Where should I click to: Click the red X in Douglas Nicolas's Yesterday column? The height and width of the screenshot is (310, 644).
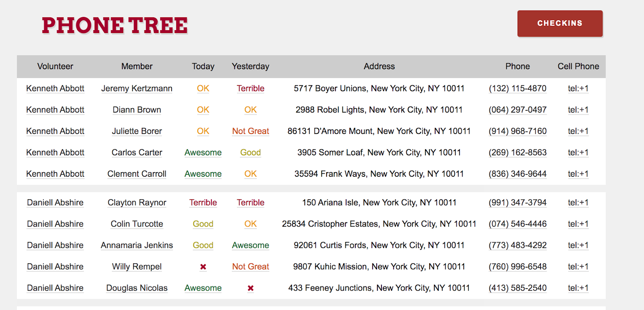250,288
